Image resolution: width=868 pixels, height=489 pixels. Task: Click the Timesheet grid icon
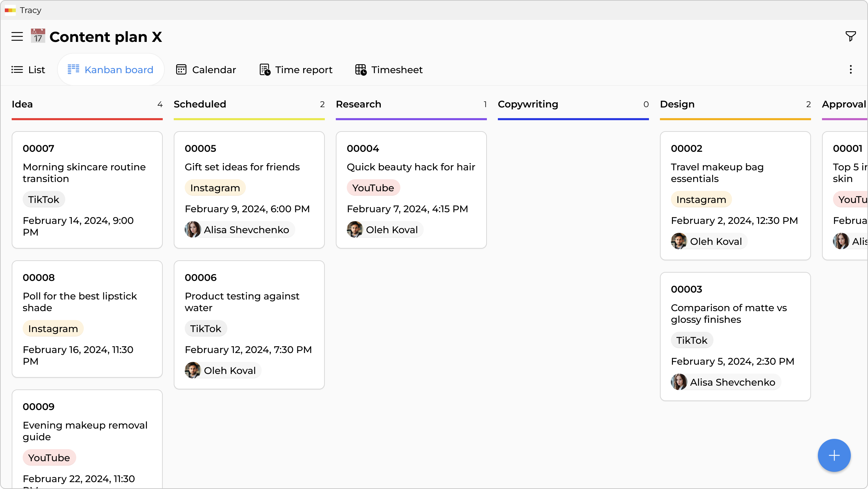(x=361, y=69)
